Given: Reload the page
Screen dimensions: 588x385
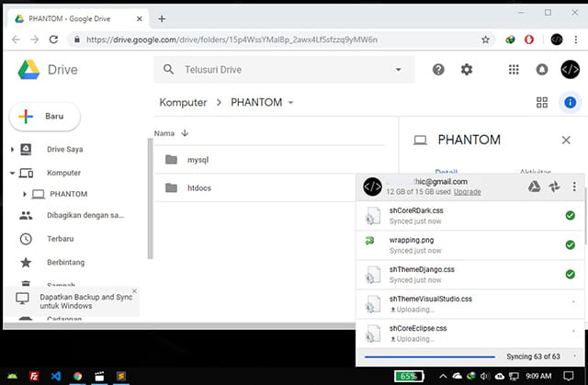Looking at the screenshot, I should (53, 40).
